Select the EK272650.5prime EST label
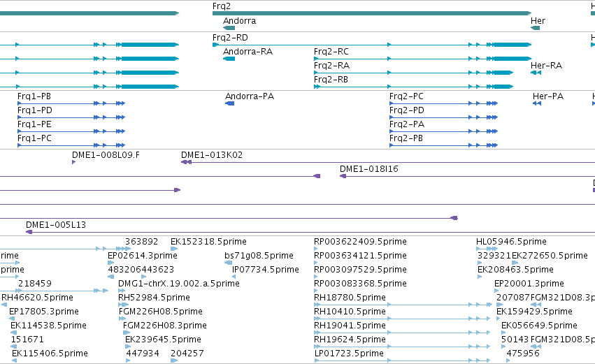The image size is (595, 364). tap(550, 256)
